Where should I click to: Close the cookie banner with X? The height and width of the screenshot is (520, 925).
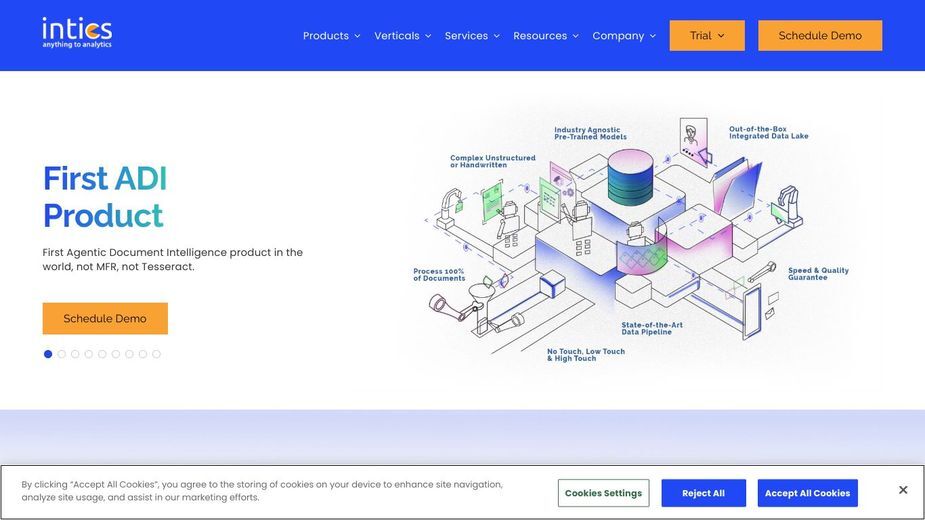tap(903, 490)
